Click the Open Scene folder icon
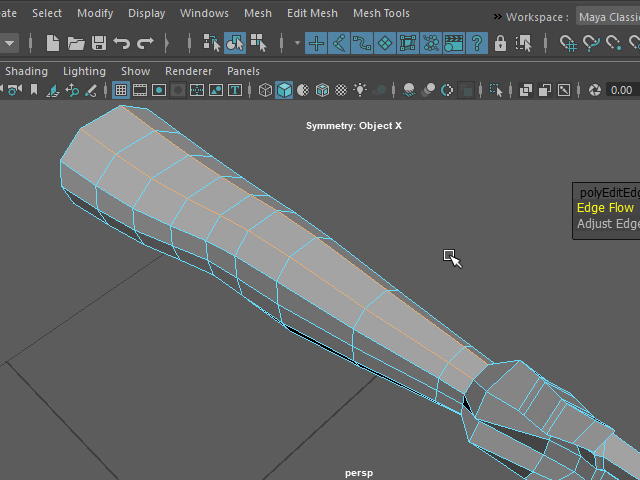 (x=76, y=43)
